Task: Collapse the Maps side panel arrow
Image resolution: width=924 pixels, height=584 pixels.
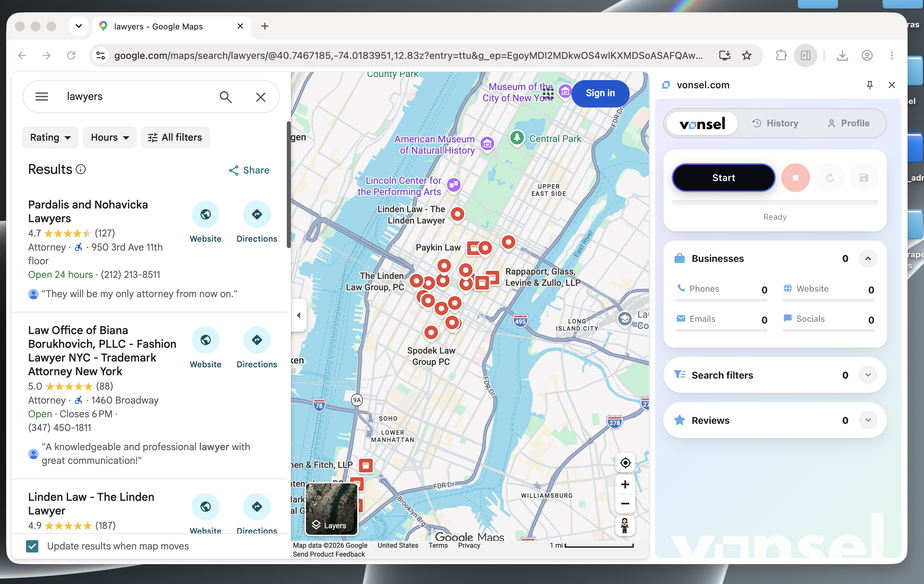Action: coord(298,315)
